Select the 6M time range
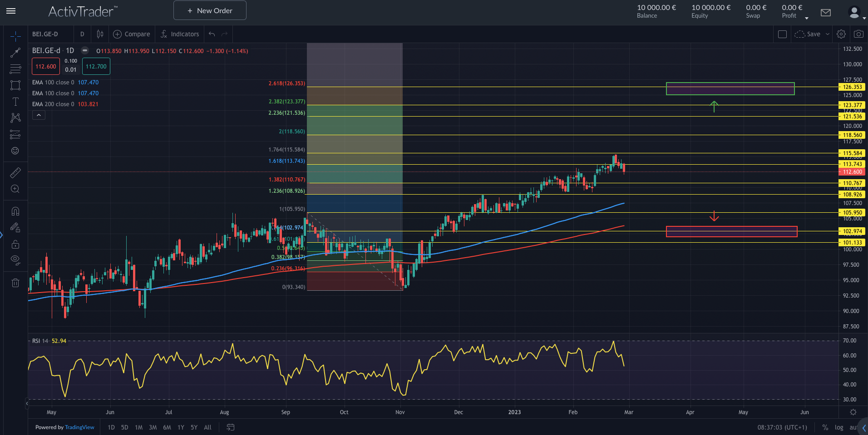 click(x=167, y=427)
